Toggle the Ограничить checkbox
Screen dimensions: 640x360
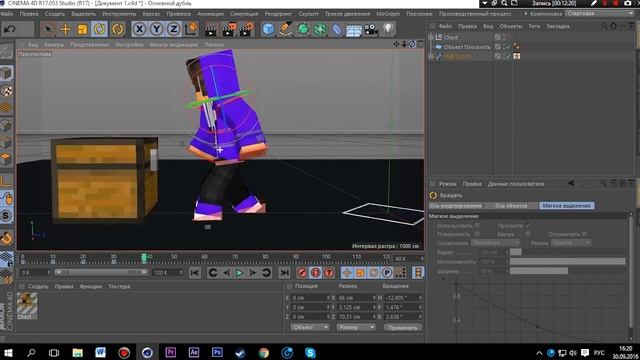584,234
